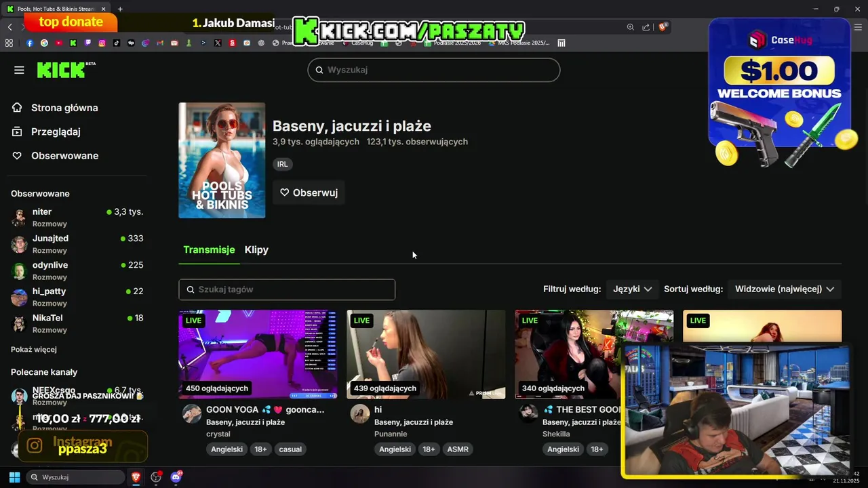The image size is (868, 488).
Task: Focus the Szukaj tagów input
Action: point(287,289)
